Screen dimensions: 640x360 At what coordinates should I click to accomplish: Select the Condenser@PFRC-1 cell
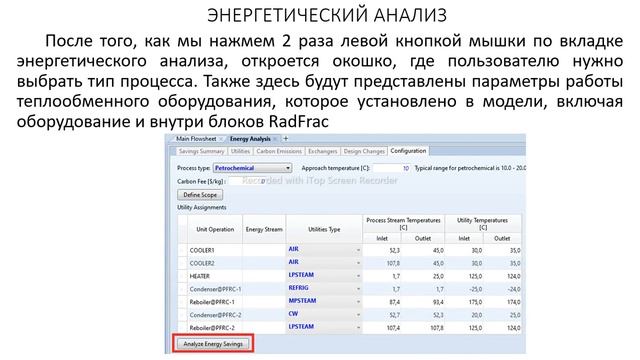[215, 289]
